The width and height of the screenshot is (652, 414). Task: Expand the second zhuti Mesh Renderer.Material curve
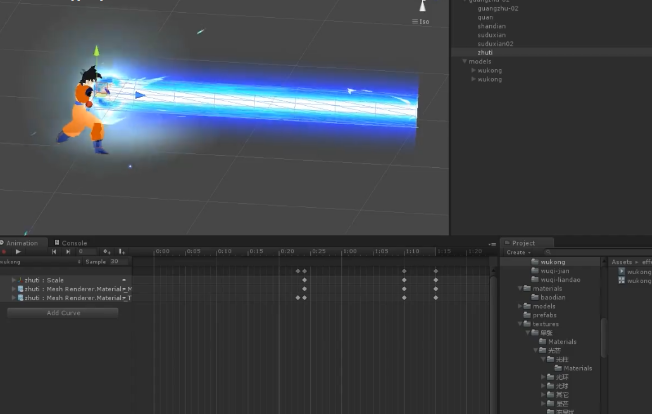[x=14, y=298]
